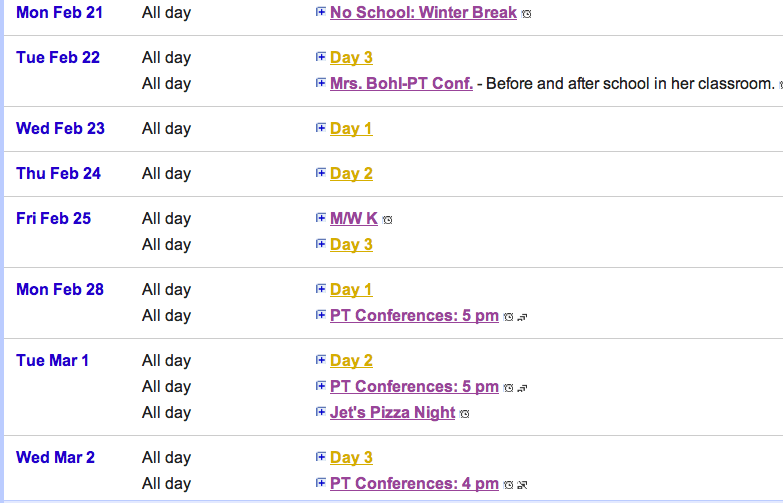Image resolution: width=783 pixels, height=503 pixels.
Task: Open the Jet's Pizza Night event link
Action: [x=392, y=413]
